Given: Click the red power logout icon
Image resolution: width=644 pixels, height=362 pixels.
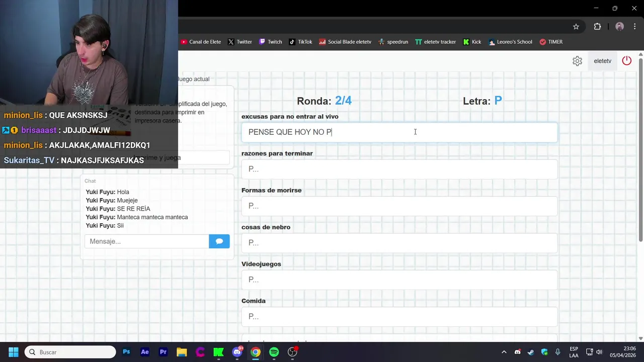Looking at the screenshot, I should tap(626, 61).
